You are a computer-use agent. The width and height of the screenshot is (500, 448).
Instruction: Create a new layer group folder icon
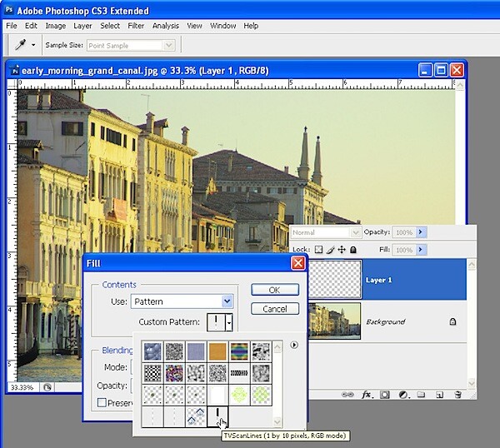pos(421,395)
